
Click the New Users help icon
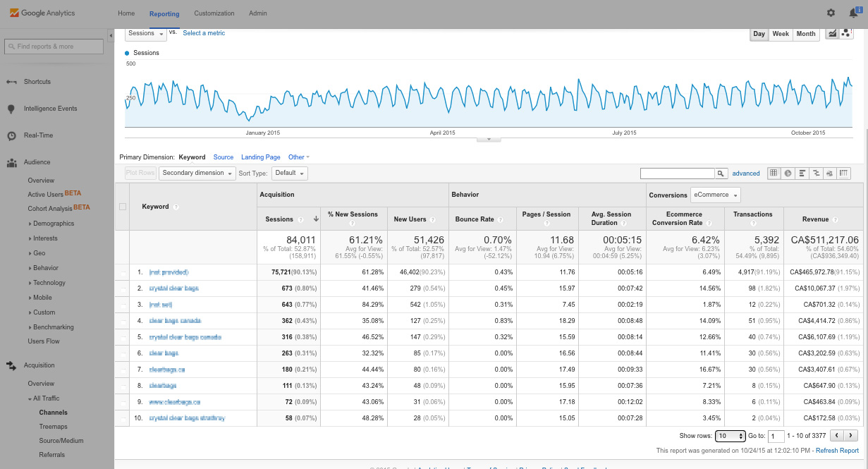[x=433, y=219]
